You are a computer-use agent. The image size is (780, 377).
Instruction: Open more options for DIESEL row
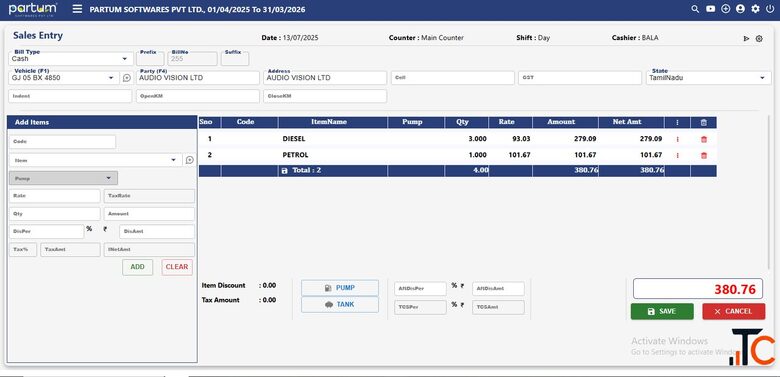pyautogui.click(x=678, y=139)
